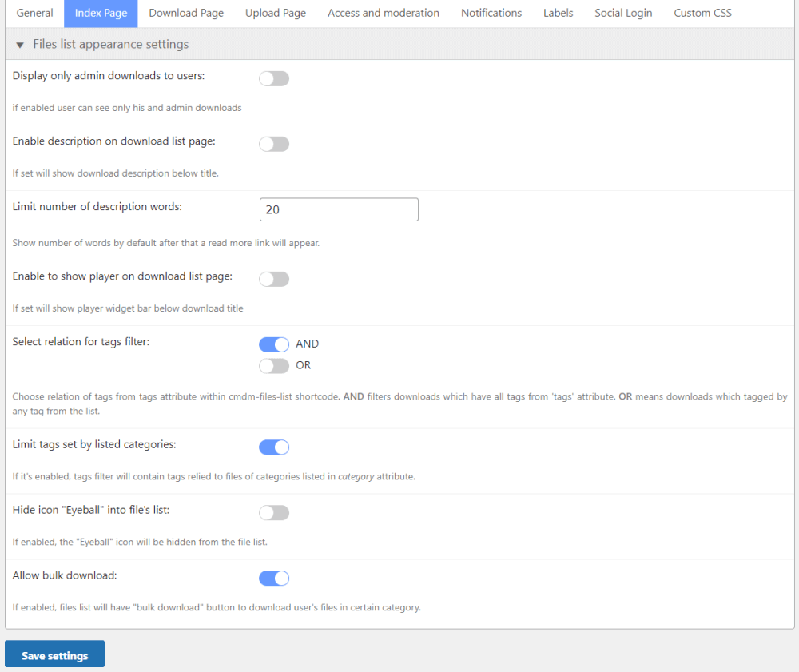Open the Notifications tab
Viewport: 799px width, 672px height.
(x=491, y=13)
